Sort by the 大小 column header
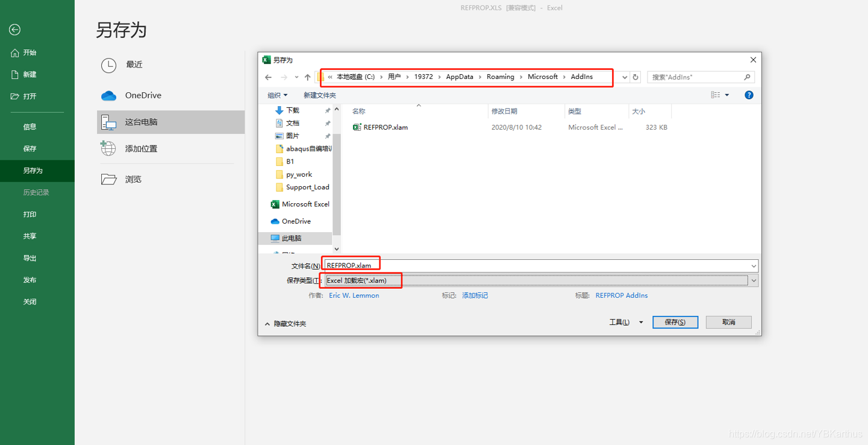 click(x=639, y=112)
